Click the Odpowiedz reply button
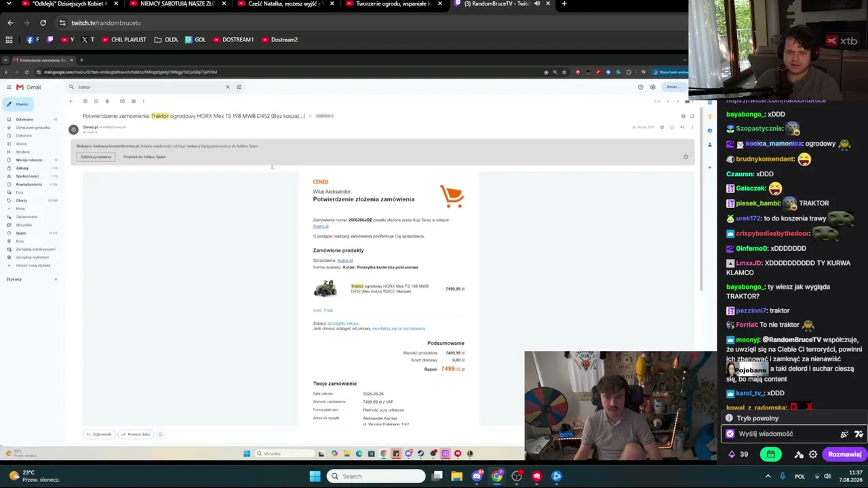The image size is (868, 488). pos(99,434)
